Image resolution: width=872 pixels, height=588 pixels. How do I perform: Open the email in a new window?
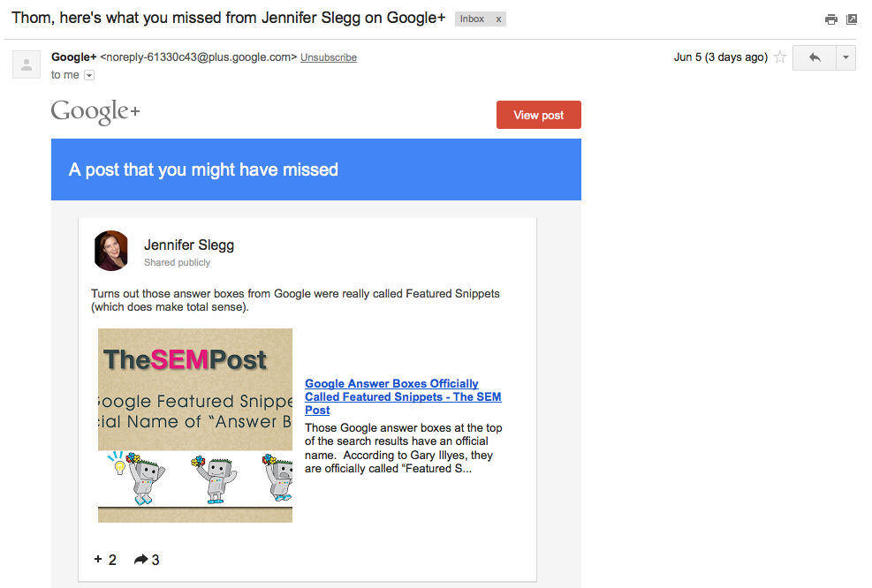pyautogui.click(x=852, y=19)
